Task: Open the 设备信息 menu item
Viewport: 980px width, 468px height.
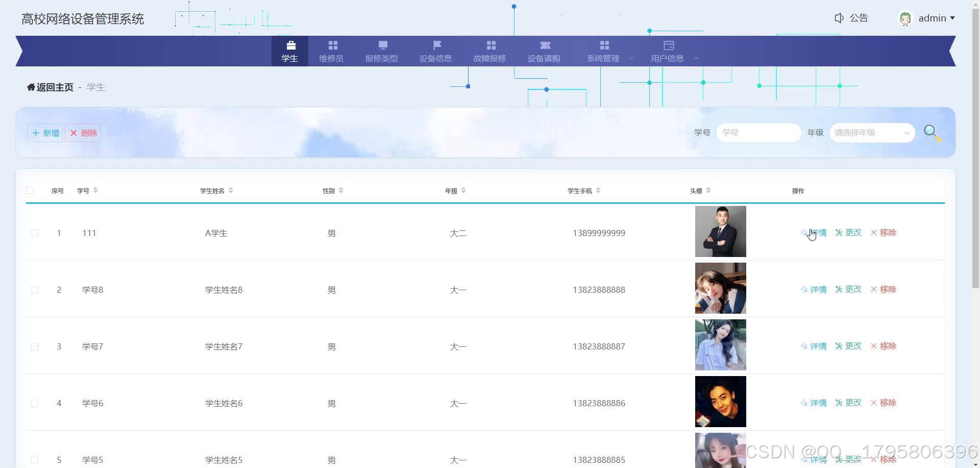Action: (x=436, y=51)
